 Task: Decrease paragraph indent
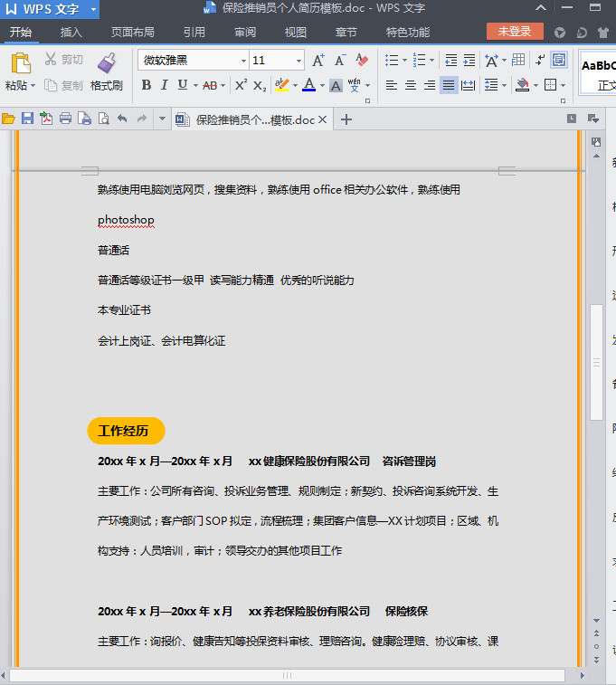[x=451, y=60]
